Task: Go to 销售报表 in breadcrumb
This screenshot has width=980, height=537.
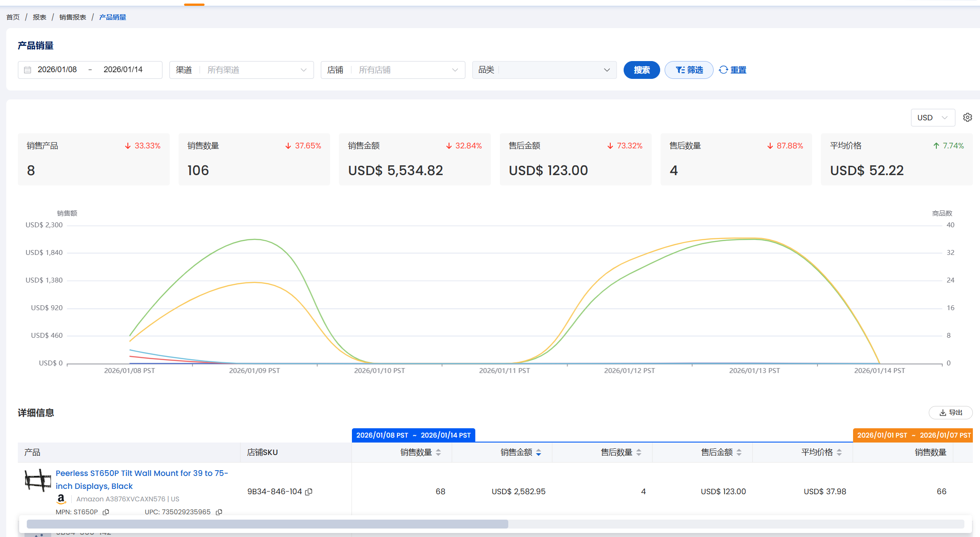Action: click(73, 17)
